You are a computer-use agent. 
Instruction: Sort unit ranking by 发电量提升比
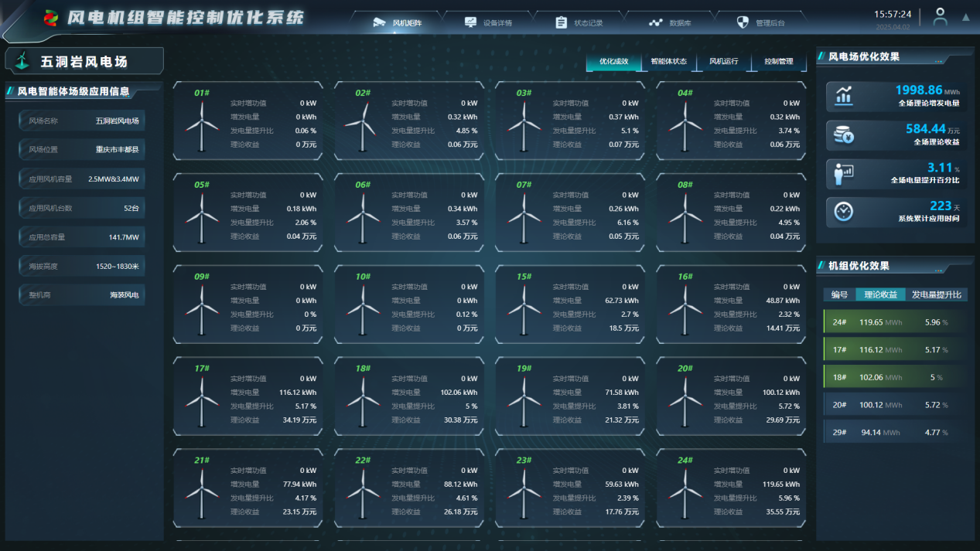click(x=939, y=294)
